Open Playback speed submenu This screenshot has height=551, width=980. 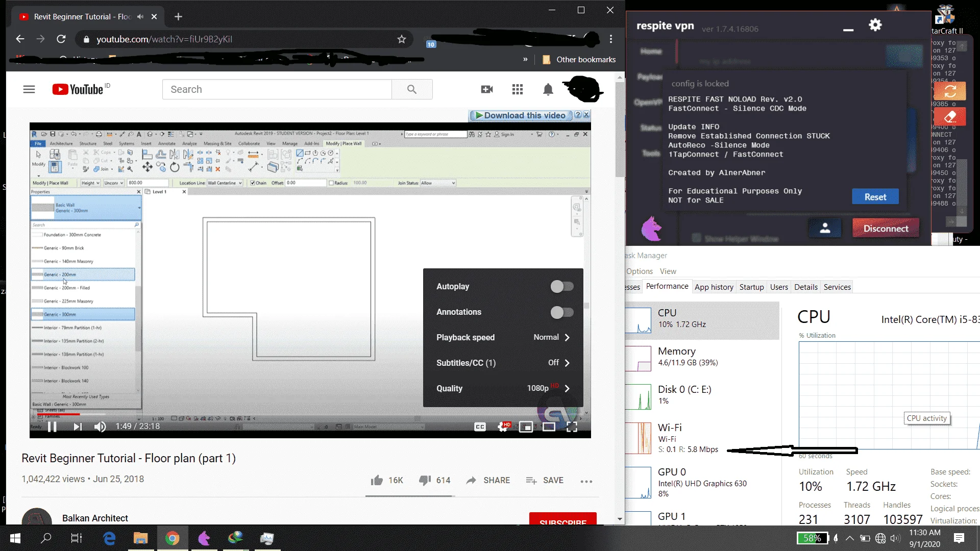pos(503,337)
